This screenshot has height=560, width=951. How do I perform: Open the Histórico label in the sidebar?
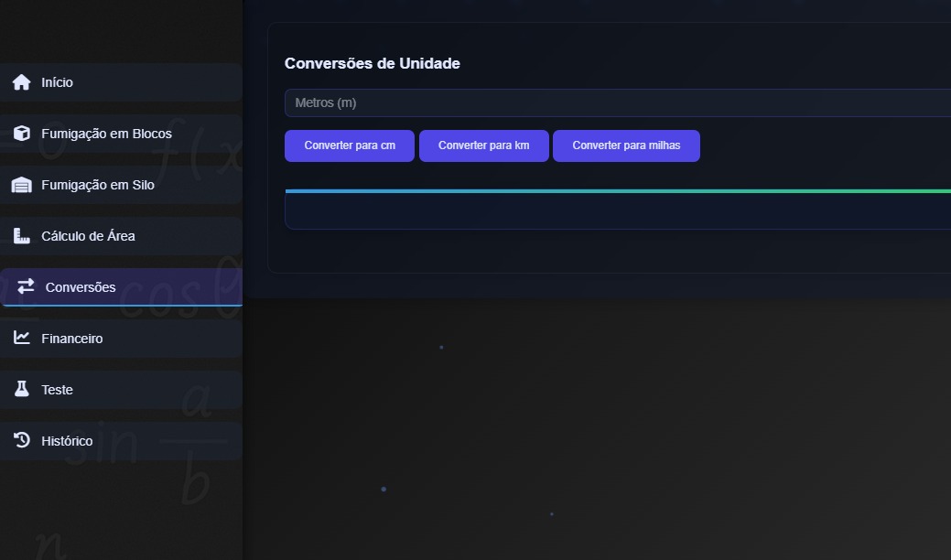coord(67,441)
